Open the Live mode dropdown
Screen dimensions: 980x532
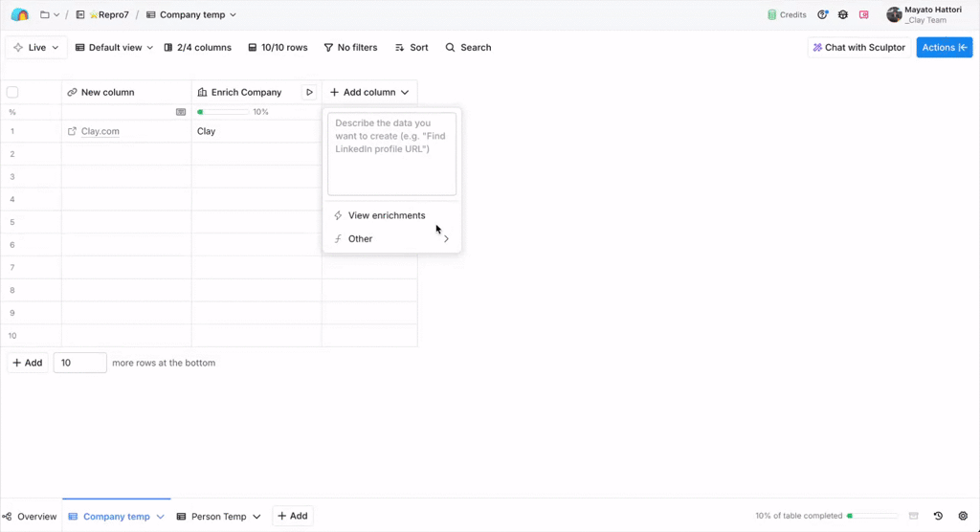[x=36, y=48]
